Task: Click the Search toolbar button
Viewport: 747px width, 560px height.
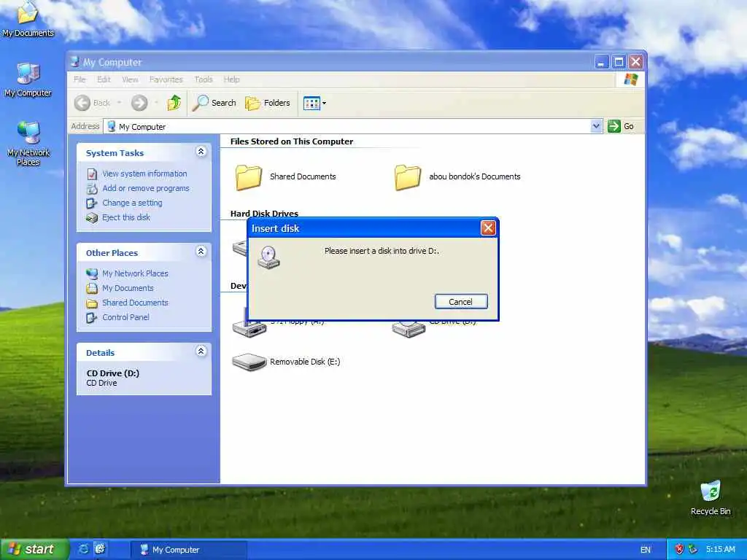Action: [x=214, y=103]
